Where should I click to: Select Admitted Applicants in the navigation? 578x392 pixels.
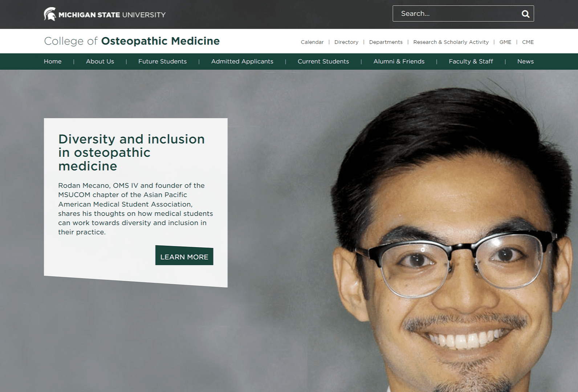point(242,61)
